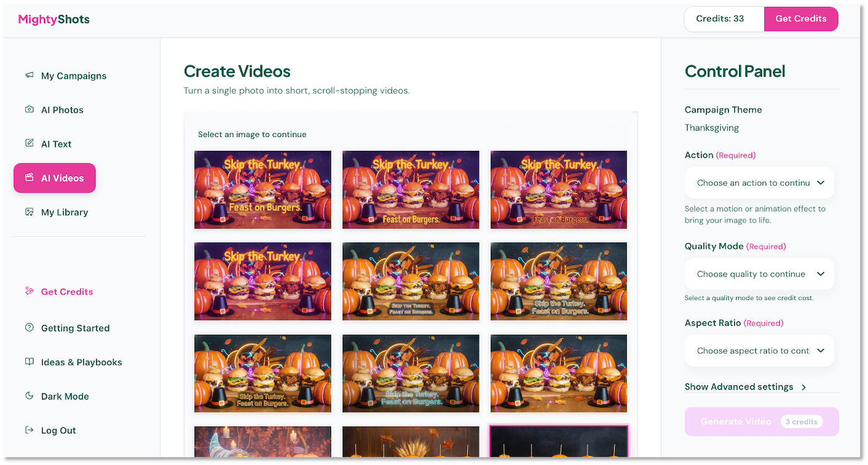Open the Action dropdown

759,182
